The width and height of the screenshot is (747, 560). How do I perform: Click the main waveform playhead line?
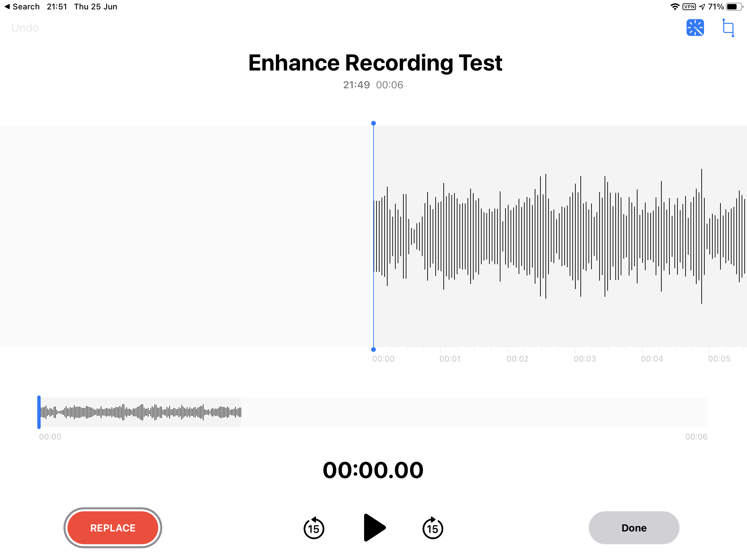(373, 236)
